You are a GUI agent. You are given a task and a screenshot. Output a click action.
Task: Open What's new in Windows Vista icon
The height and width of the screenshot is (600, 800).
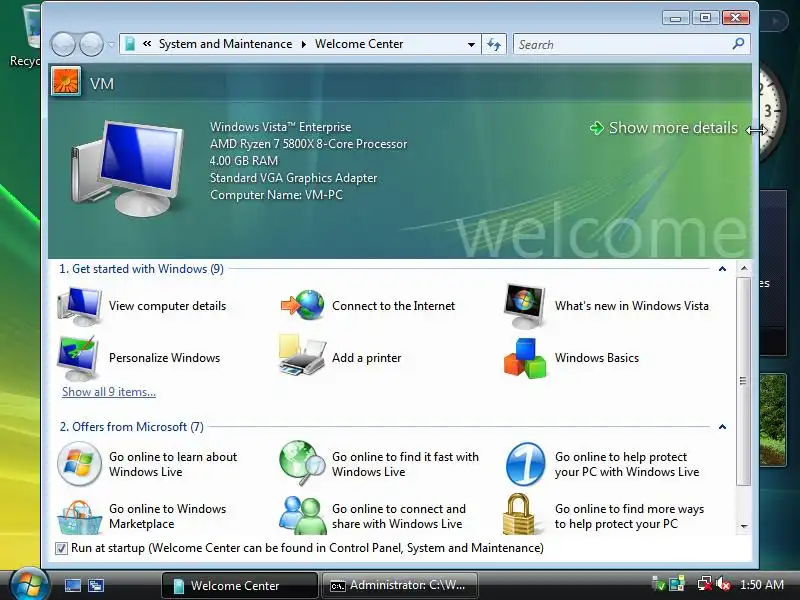click(x=524, y=306)
